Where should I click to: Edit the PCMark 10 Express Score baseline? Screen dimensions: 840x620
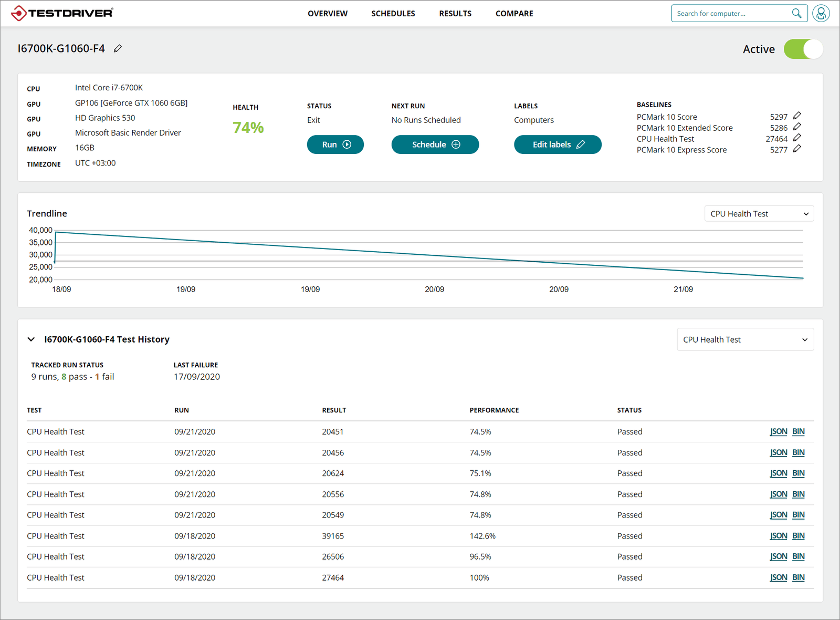tap(797, 149)
